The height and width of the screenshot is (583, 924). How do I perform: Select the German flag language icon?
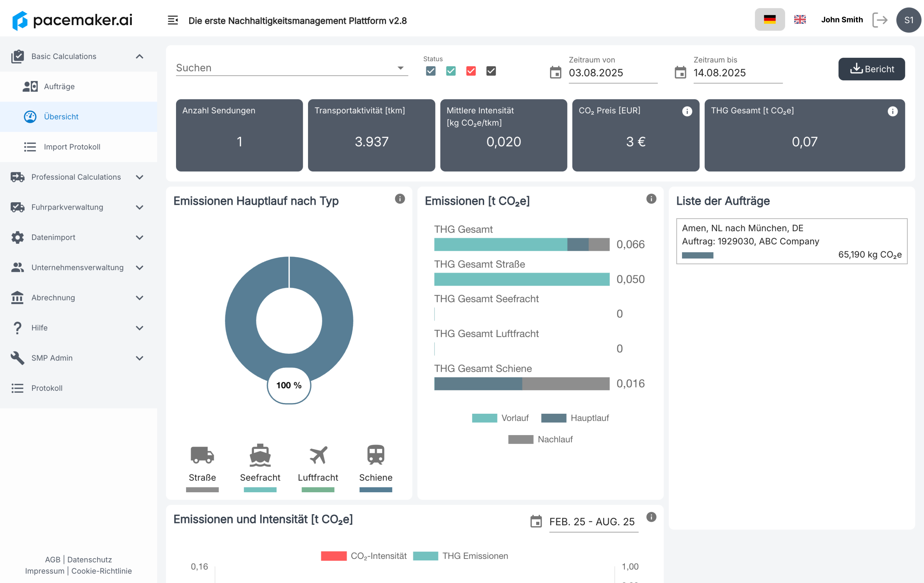(x=769, y=20)
